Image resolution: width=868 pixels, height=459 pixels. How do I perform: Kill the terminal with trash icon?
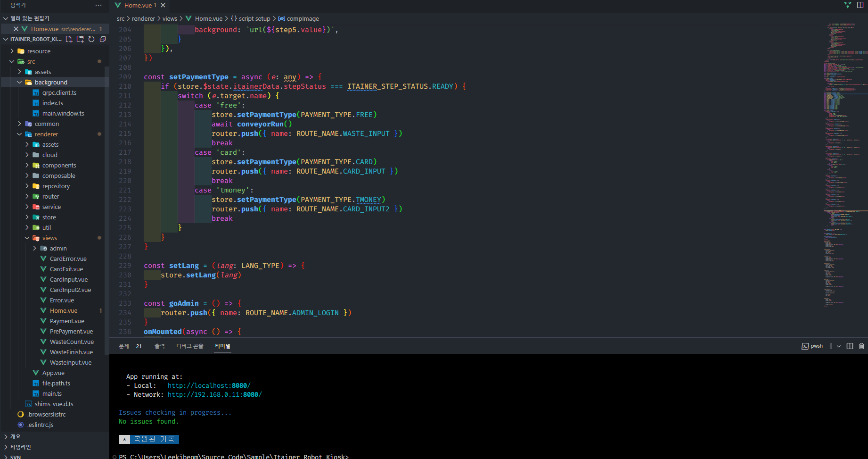tap(861, 346)
